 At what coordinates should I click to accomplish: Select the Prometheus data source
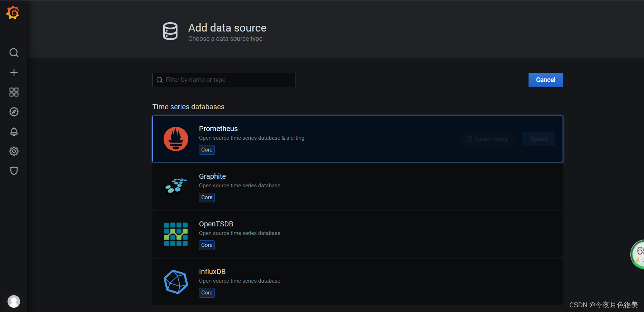(x=539, y=139)
